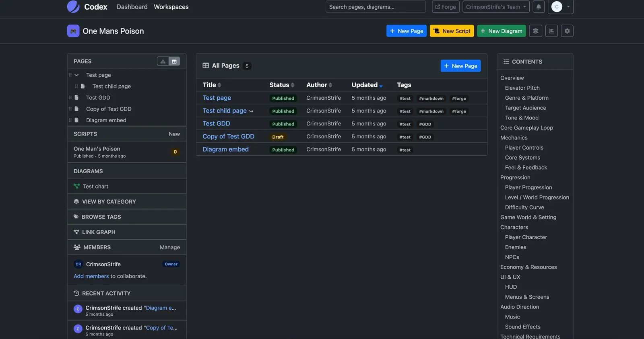The height and width of the screenshot is (339, 644).
Task: Open Copy of Test GDD page link
Action: click(x=229, y=136)
